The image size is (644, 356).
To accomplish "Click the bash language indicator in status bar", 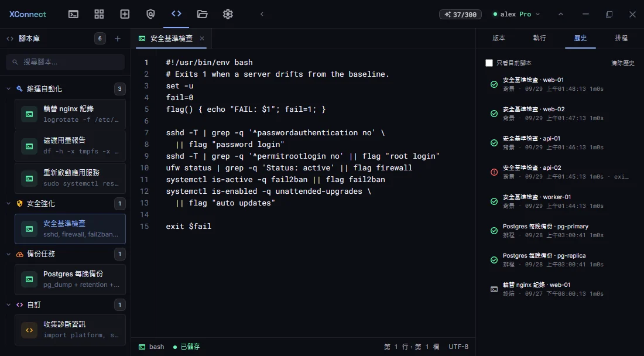I will (x=152, y=347).
